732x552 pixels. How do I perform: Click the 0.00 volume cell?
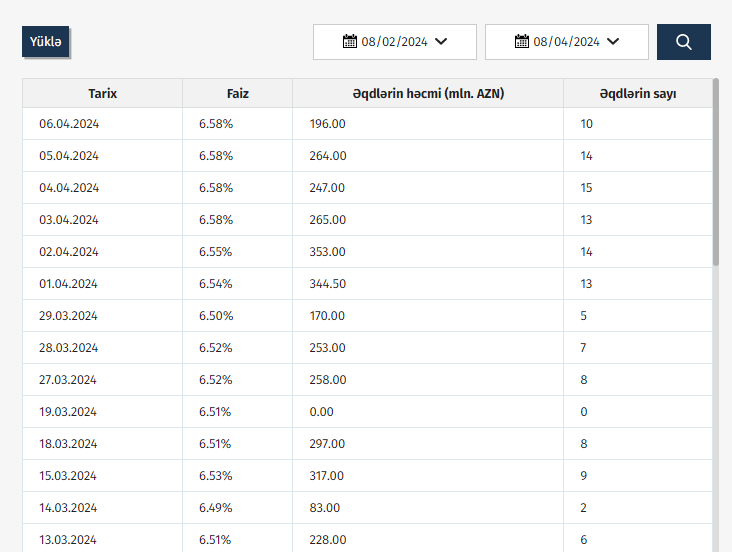[322, 412]
